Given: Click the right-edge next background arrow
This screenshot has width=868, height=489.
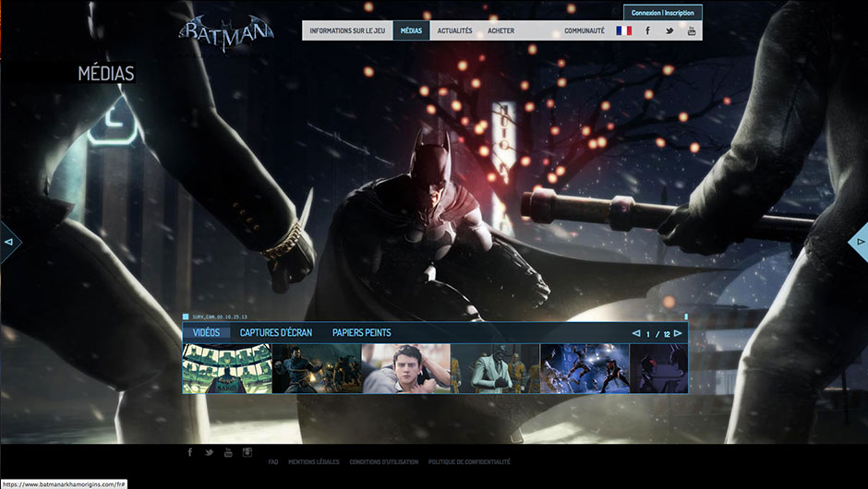Looking at the screenshot, I should 859,242.
